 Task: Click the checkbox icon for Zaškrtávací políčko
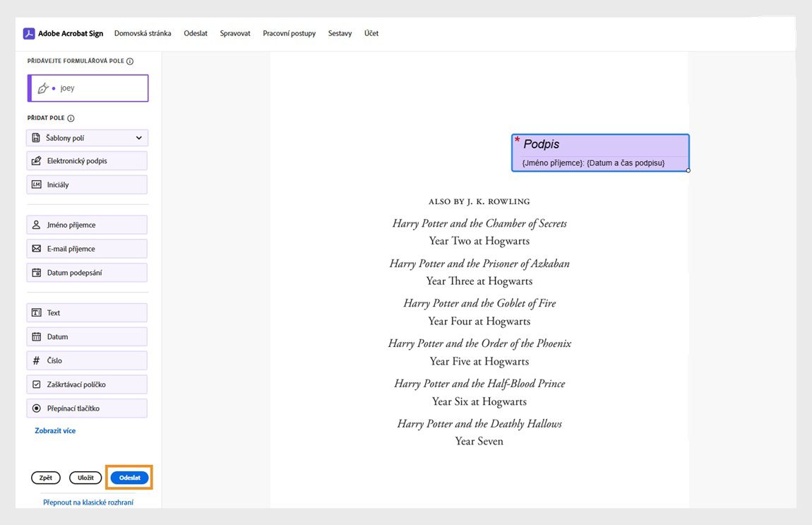pos(36,384)
